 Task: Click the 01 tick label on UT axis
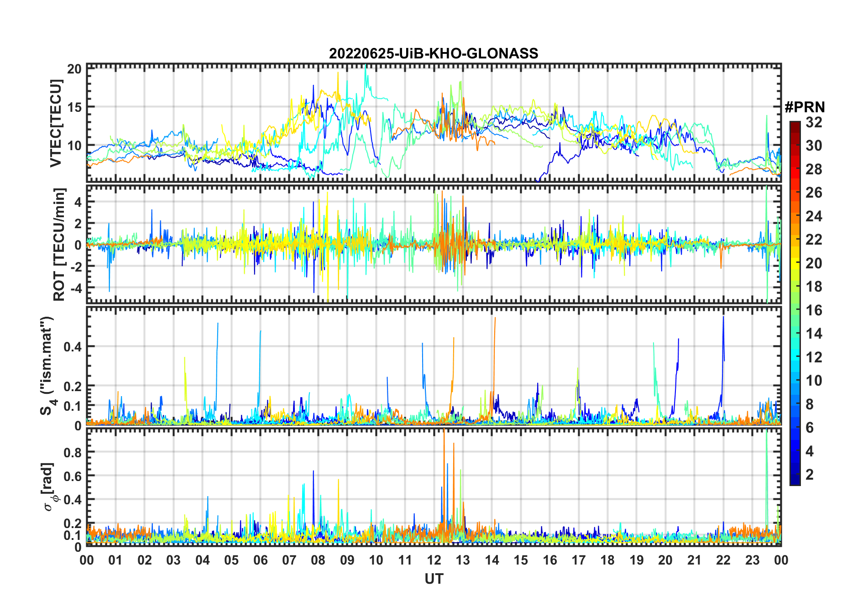tap(115, 560)
